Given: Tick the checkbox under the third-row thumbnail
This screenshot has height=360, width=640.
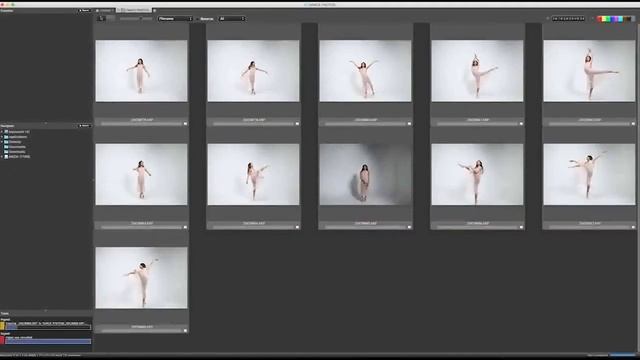Looking at the screenshot, I should (185, 331).
